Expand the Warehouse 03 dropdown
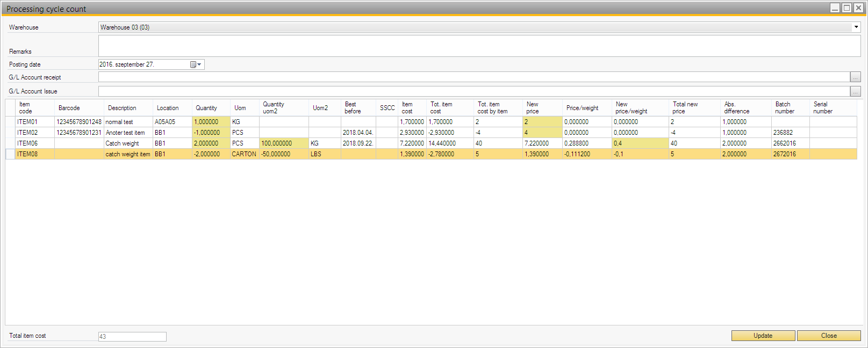 pyautogui.click(x=856, y=27)
